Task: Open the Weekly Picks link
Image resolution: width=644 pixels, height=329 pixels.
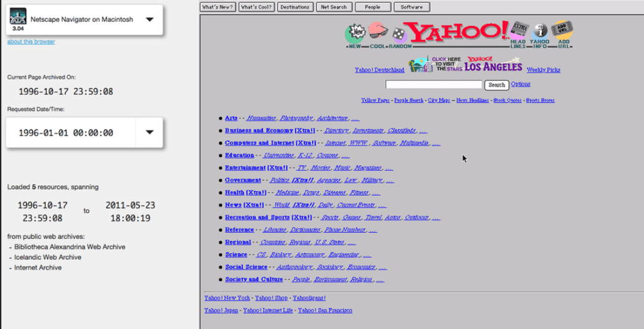Action: point(544,70)
